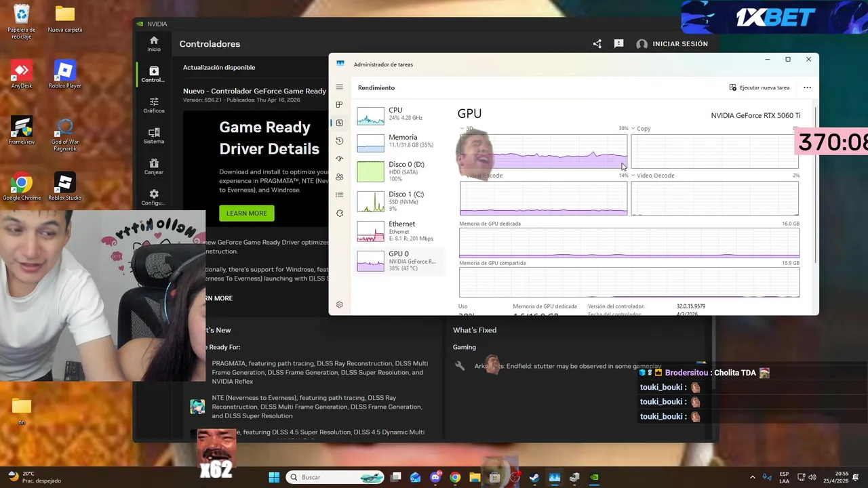This screenshot has width=868, height=488.
Task: Open the Details list page in Task Manager
Action: point(340,195)
